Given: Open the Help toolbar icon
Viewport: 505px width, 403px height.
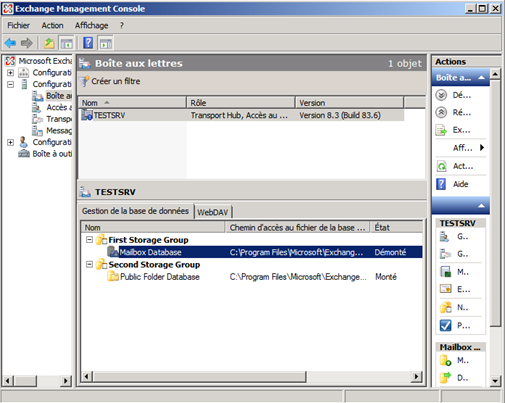Looking at the screenshot, I should [x=88, y=43].
